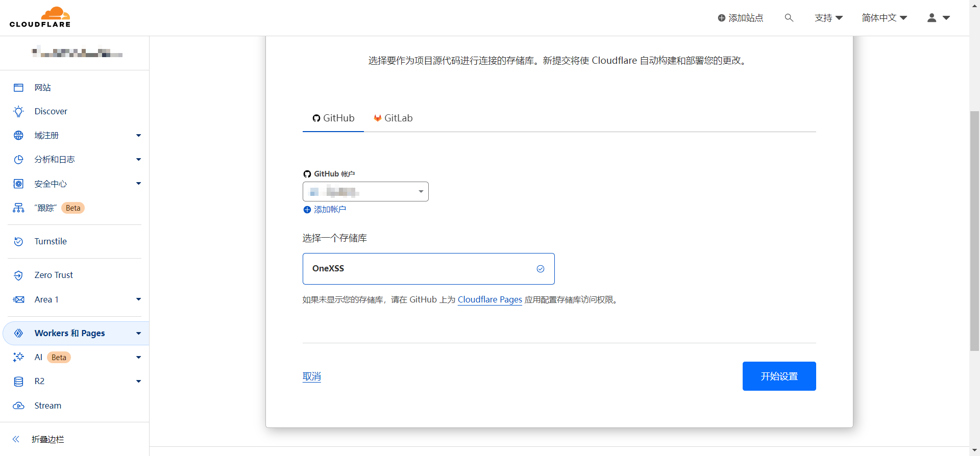Click the plus icon beside 添加站点
Image resolution: width=980 pixels, height=456 pixels.
722,18
